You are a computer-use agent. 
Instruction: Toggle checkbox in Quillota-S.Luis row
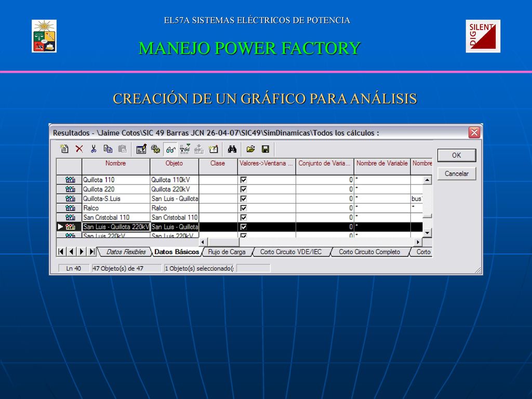tap(244, 198)
